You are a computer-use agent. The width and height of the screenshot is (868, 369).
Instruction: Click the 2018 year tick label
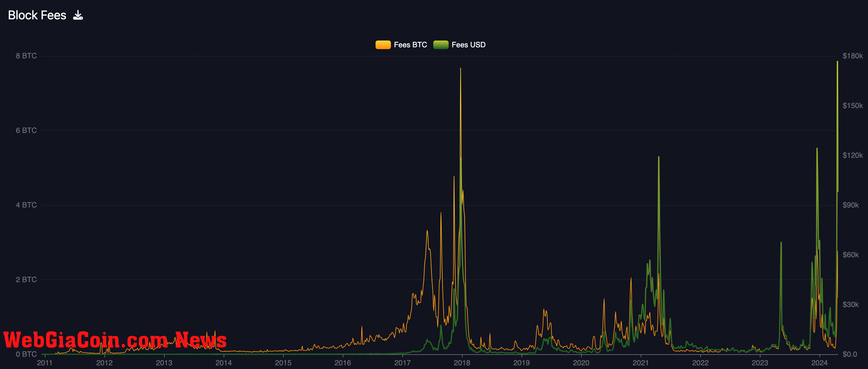(x=462, y=363)
